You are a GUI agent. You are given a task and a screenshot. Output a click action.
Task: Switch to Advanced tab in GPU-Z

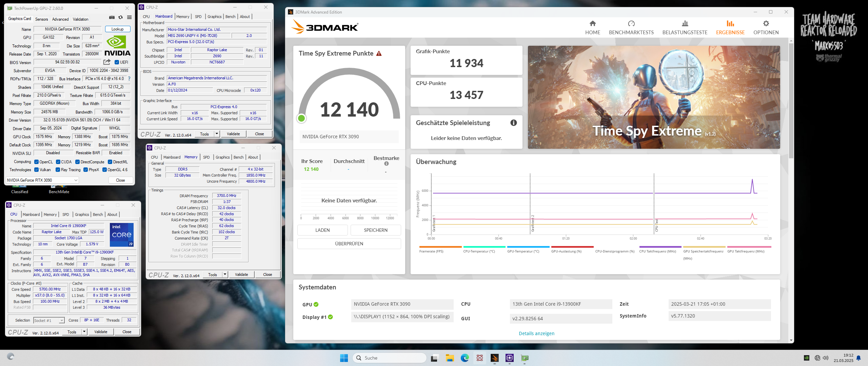tap(60, 19)
